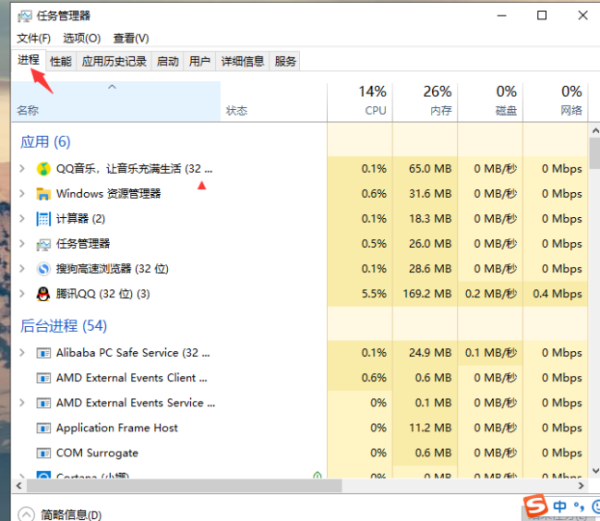
Task: Expand the 计算器 (2) process group
Action: coord(22,218)
